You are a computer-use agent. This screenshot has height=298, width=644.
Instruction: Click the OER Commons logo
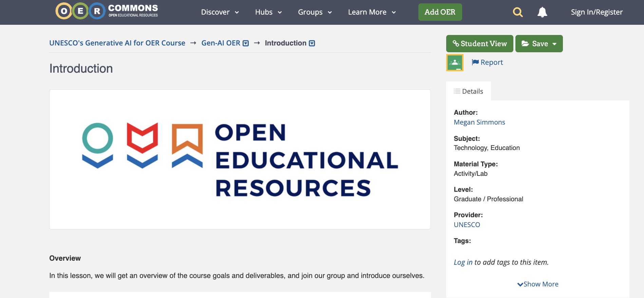107,11
